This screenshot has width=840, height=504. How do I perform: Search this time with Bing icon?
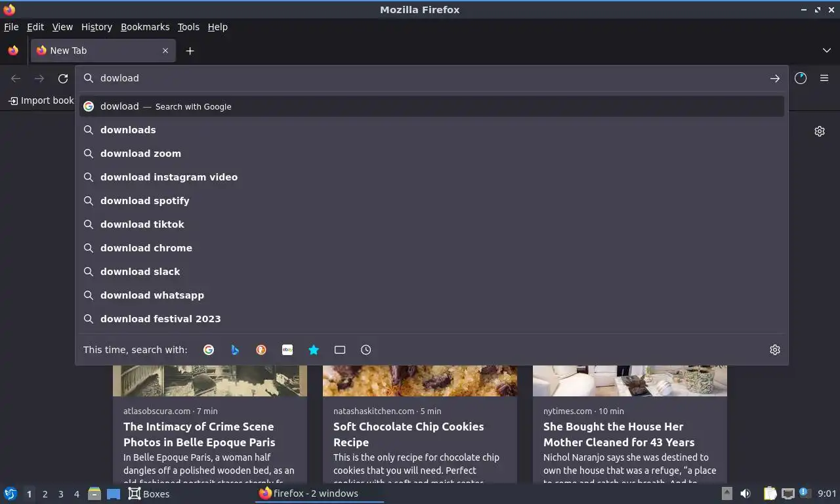235,350
